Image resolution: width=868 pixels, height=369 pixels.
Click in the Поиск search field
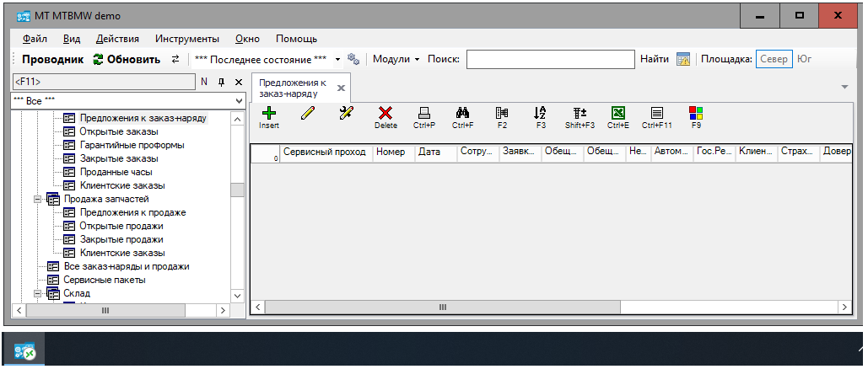point(550,59)
